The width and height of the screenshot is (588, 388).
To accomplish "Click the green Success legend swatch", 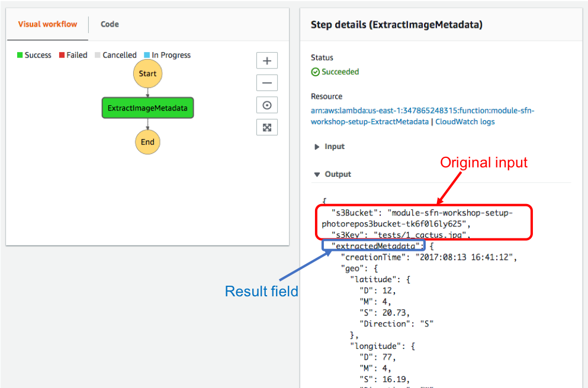I will [x=20, y=55].
